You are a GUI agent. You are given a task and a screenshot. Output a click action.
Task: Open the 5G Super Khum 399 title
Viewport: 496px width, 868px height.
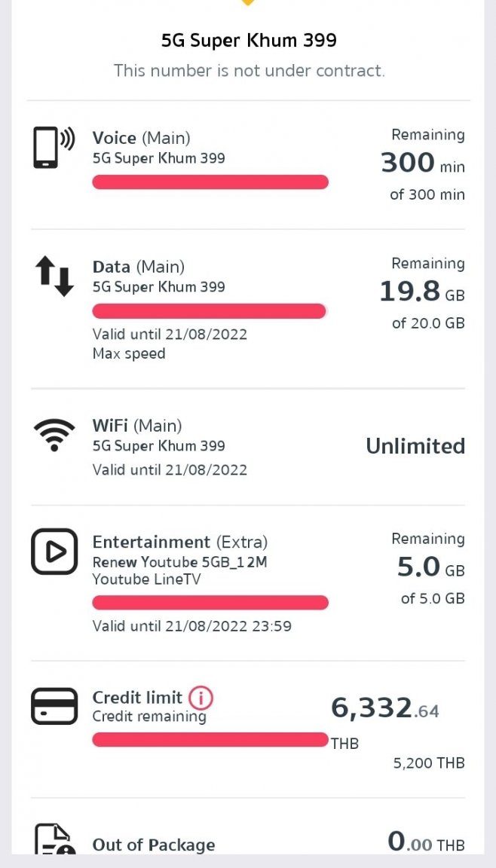click(249, 41)
